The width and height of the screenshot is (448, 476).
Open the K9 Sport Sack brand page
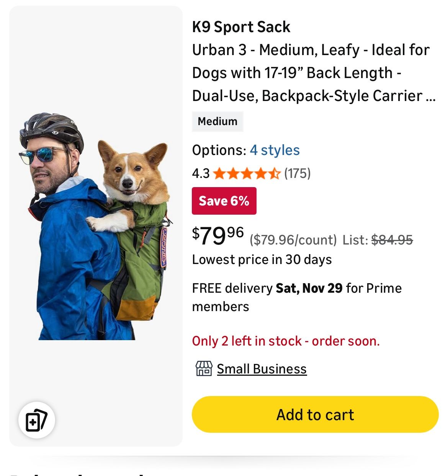click(241, 27)
